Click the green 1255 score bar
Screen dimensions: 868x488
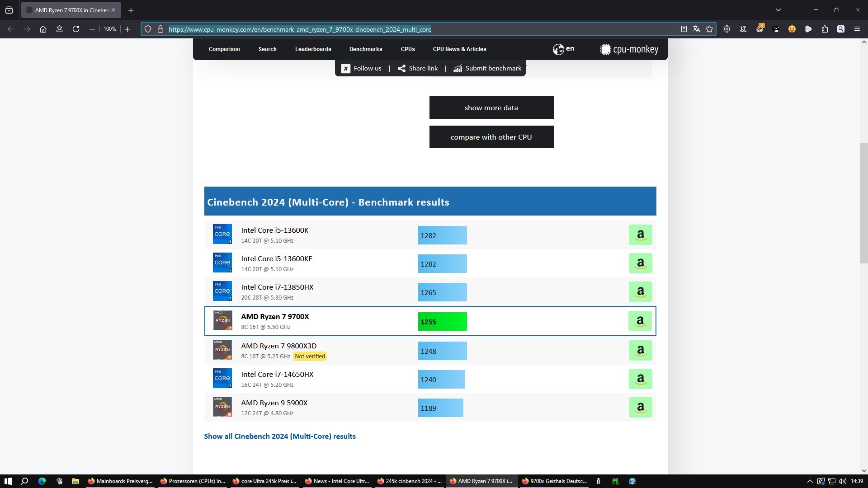[x=442, y=322]
